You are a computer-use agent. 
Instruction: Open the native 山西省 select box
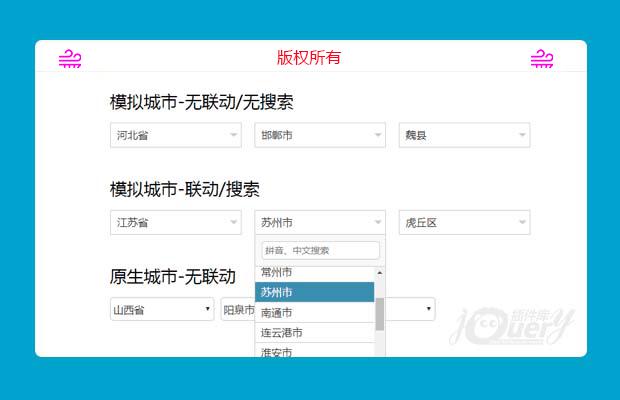[x=162, y=310]
